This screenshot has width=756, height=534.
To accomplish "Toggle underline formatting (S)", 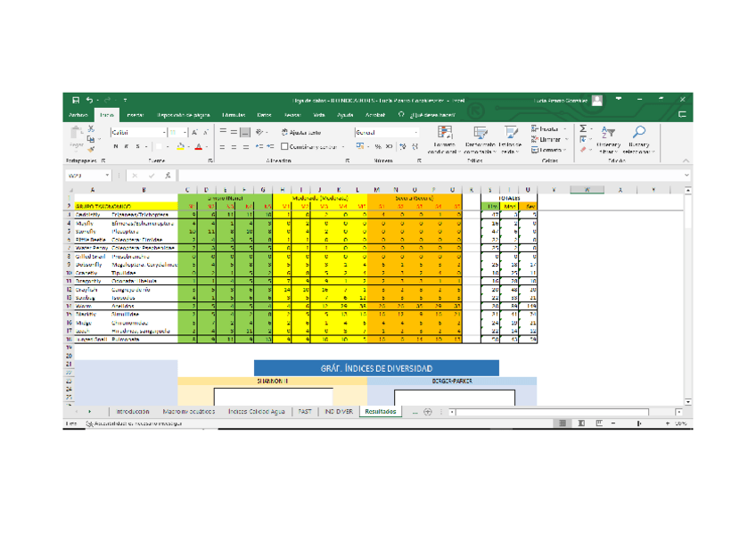I will (137, 146).
